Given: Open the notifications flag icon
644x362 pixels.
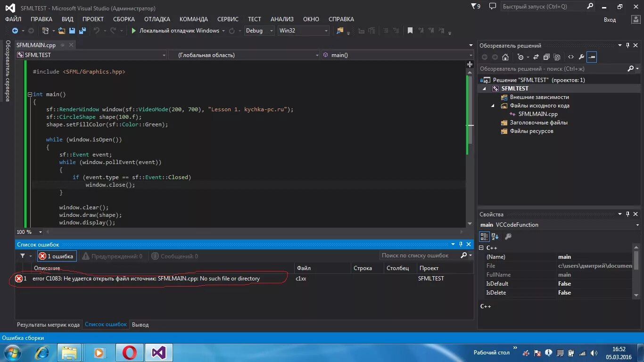Looking at the screenshot, I should point(476,6).
